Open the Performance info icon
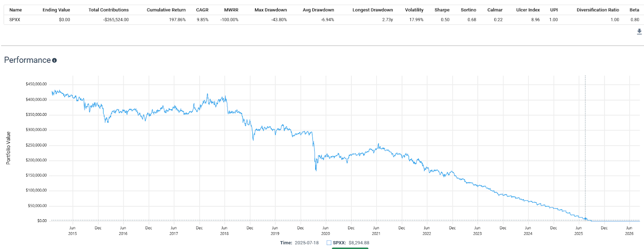Viewport: 644px width, 249px height. [x=54, y=60]
